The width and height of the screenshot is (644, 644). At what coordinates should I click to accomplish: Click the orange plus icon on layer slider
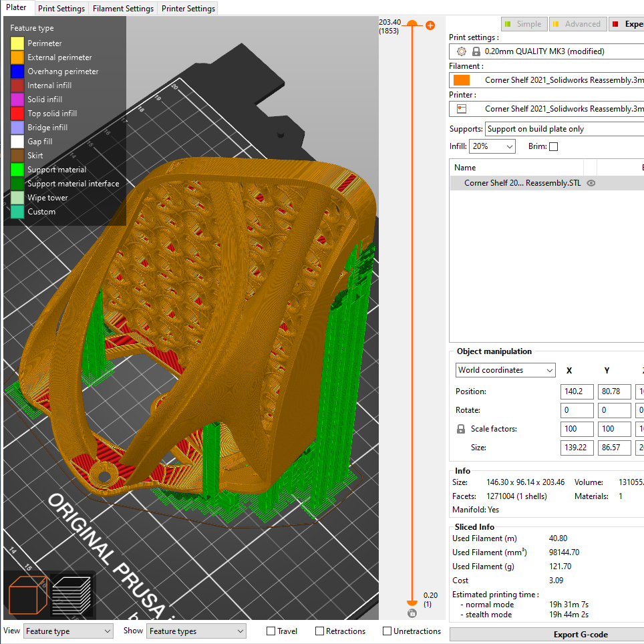pos(430,25)
